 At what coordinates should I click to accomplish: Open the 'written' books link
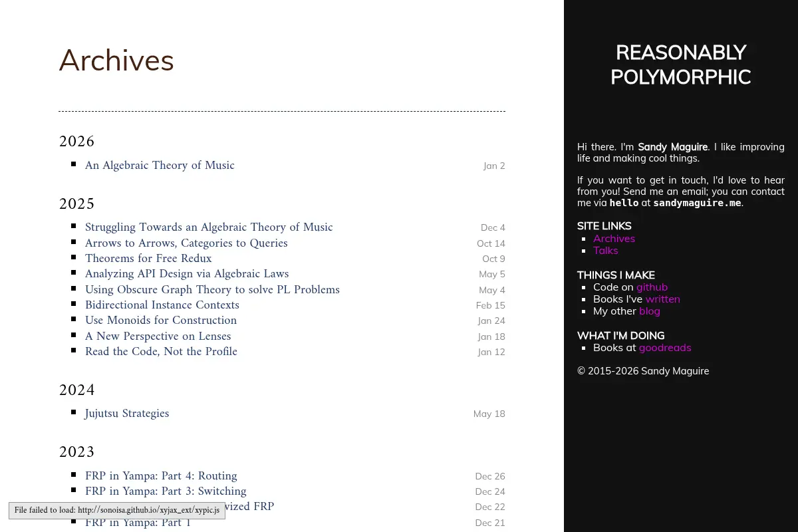[662, 299]
